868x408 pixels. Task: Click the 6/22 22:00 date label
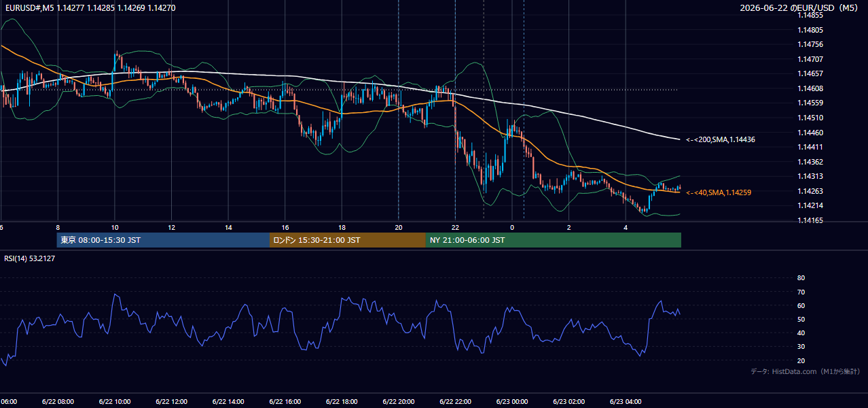click(455, 401)
